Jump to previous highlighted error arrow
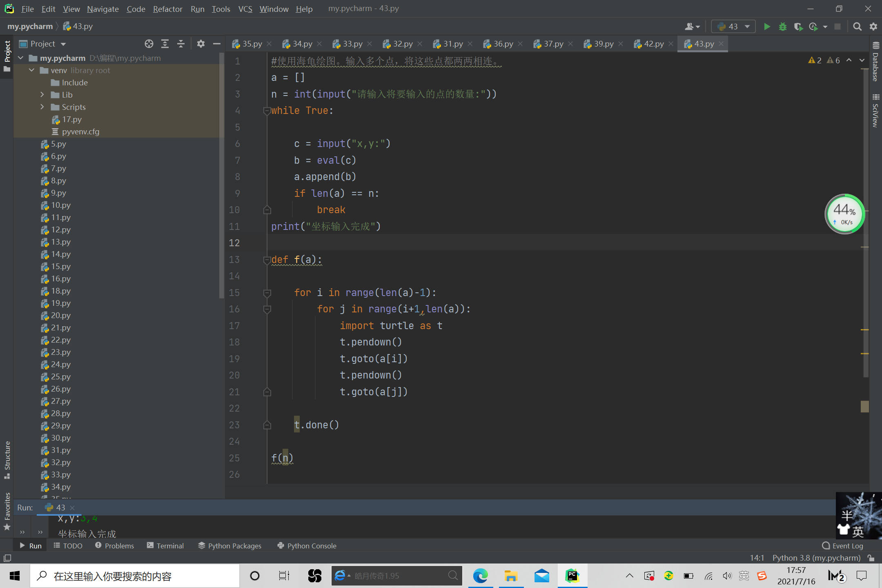This screenshot has width=882, height=588. 849,60
